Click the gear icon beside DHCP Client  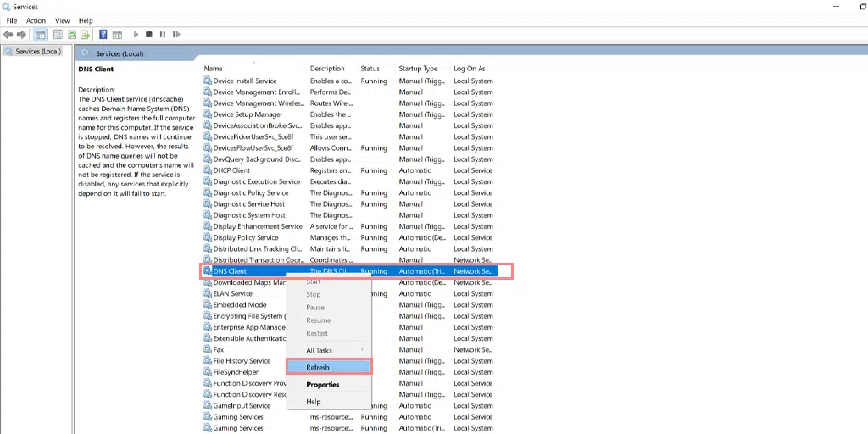(208, 170)
